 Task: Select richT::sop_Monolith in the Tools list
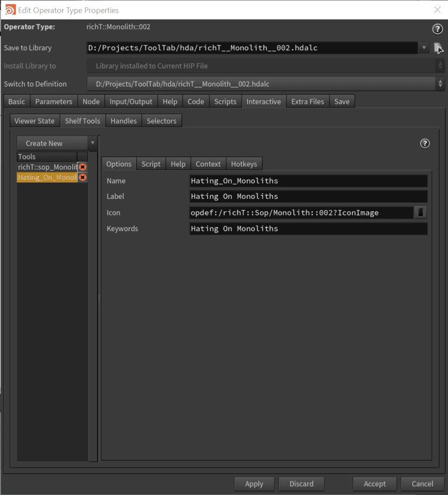pyautogui.click(x=47, y=167)
